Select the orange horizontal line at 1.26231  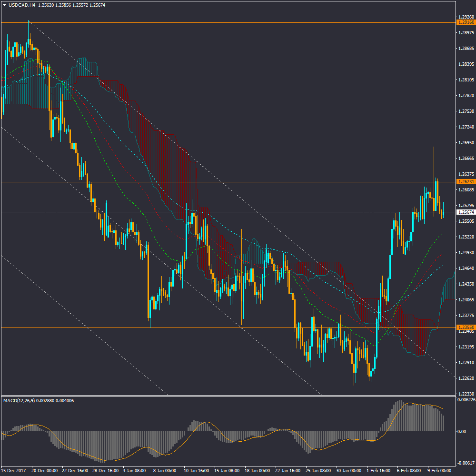click(238, 182)
